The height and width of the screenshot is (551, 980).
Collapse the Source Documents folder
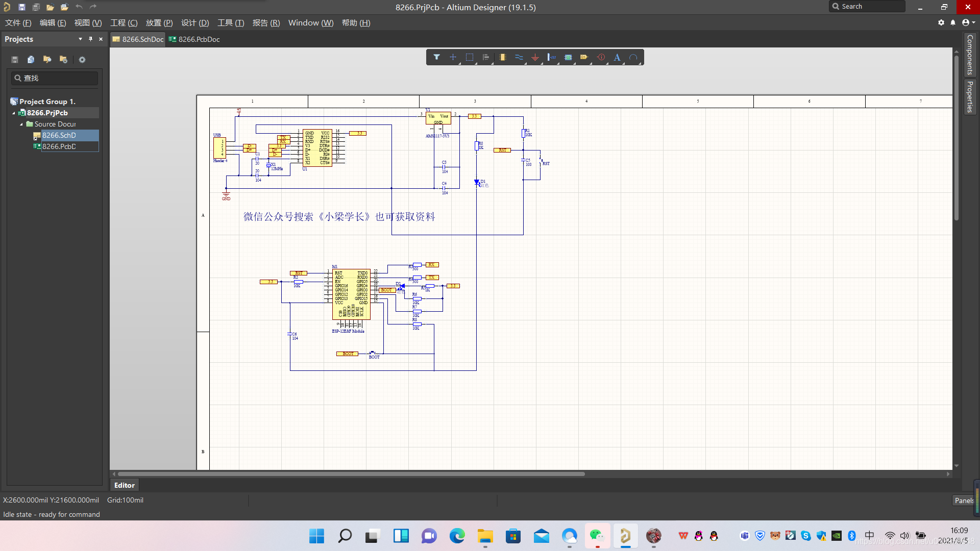pos(21,124)
